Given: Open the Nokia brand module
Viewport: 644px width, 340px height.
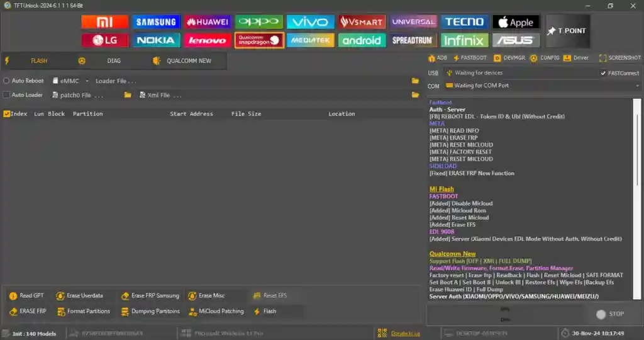Looking at the screenshot, I should point(156,40).
